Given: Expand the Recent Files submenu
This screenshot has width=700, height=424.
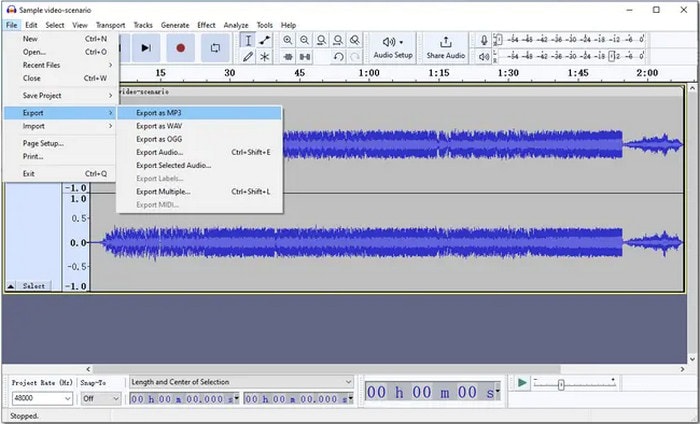Looking at the screenshot, I should 61,65.
